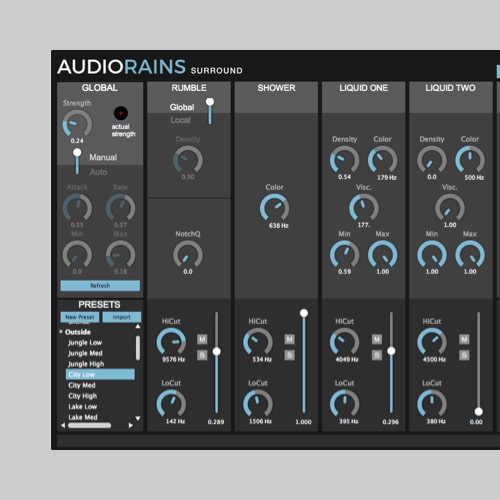Screen dimensions: 500x500
Task: Click the Liquid Two Min knob
Action: [432, 255]
